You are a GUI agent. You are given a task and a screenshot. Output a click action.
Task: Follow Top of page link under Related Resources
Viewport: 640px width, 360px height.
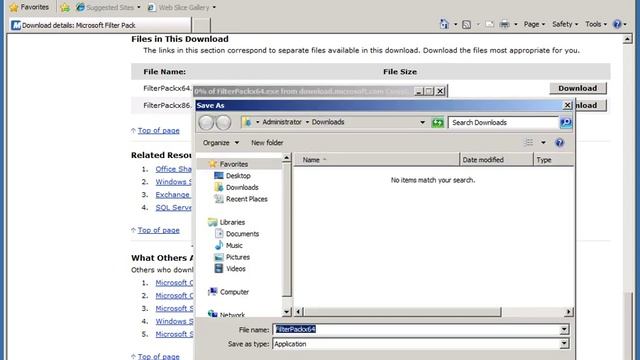pos(158,230)
